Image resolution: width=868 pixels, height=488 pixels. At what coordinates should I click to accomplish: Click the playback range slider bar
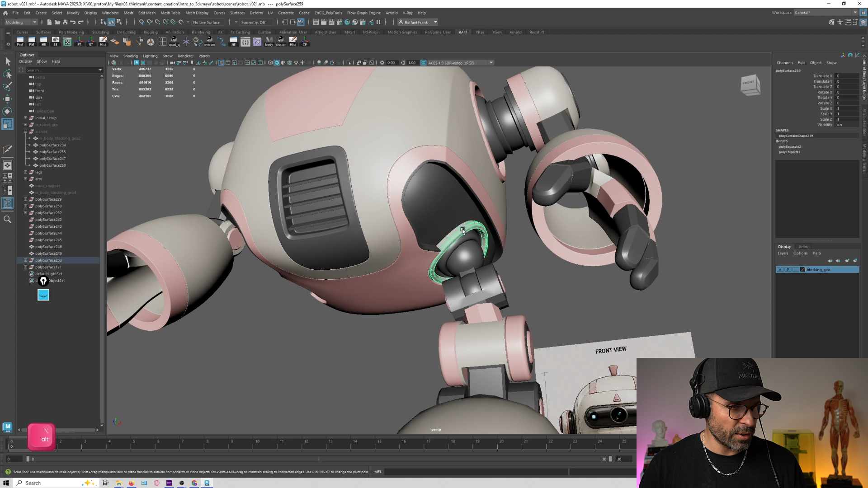319,459
